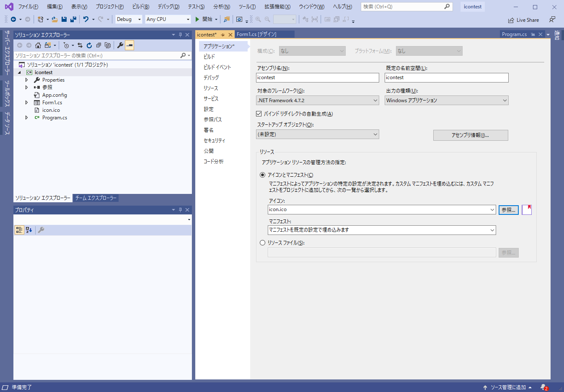Expand the Form1.cs tree node
This screenshot has height=392, width=564.
click(27, 103)
